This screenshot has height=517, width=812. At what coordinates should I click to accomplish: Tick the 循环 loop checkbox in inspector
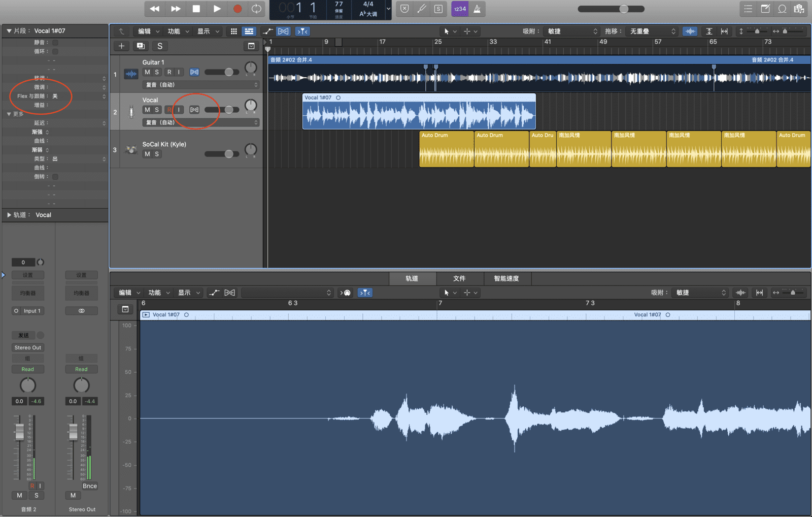[55, 51]
